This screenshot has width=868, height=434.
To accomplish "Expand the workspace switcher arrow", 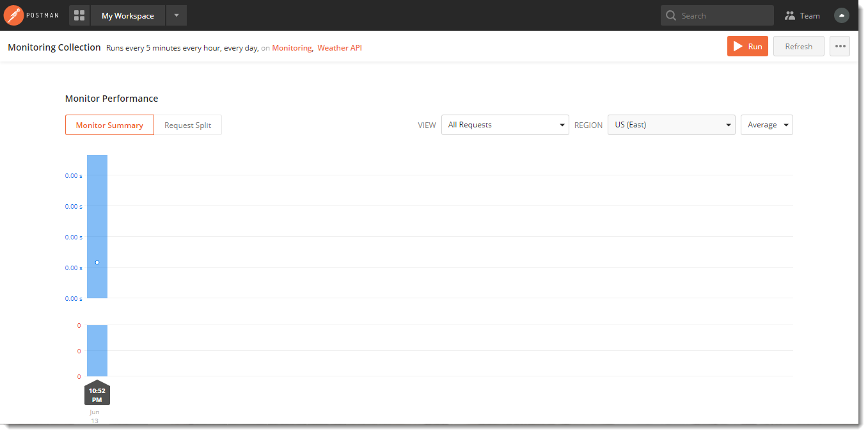I will 177,15.
